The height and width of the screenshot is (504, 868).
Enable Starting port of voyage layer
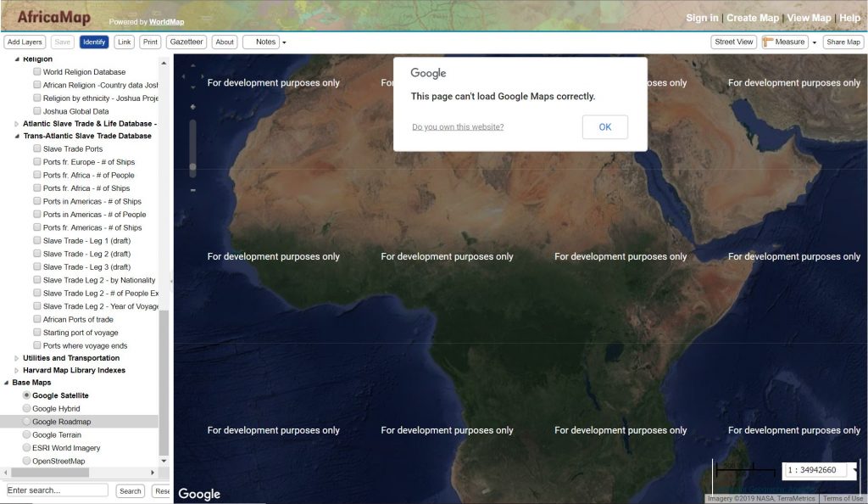(x=37, y=333)
